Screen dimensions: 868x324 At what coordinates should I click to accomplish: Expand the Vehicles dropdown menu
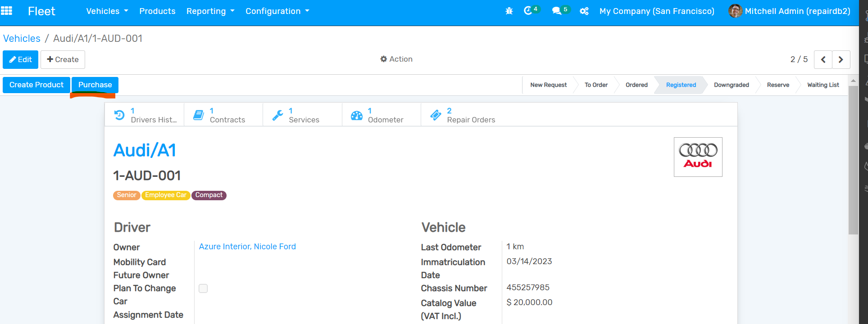pos(107,11)
